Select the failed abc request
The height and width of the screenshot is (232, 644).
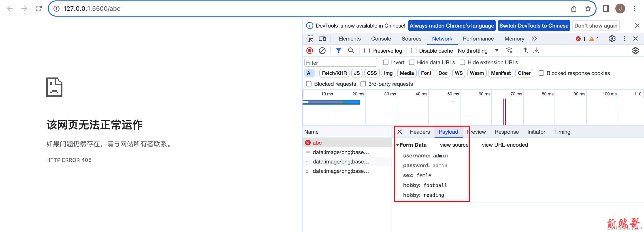(x=347, y=143)
